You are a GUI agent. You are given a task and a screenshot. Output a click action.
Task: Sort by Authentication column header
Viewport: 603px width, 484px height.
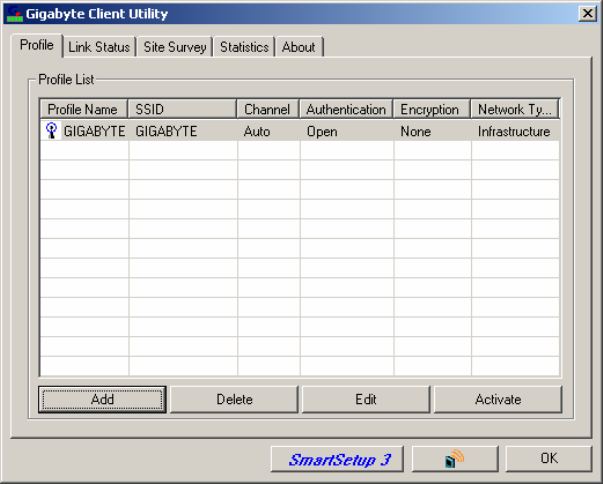(346, 109)
